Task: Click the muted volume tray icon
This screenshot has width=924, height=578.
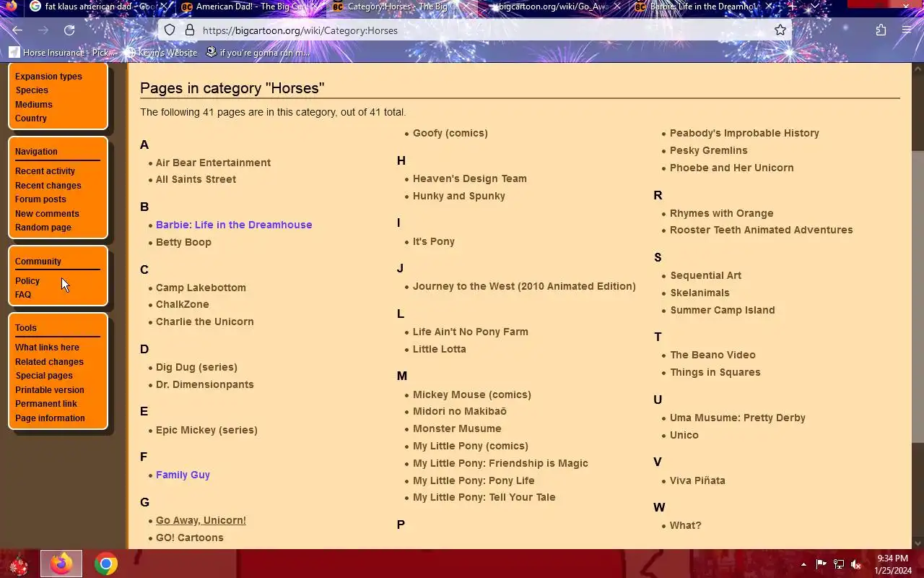Action: [856, 564]
